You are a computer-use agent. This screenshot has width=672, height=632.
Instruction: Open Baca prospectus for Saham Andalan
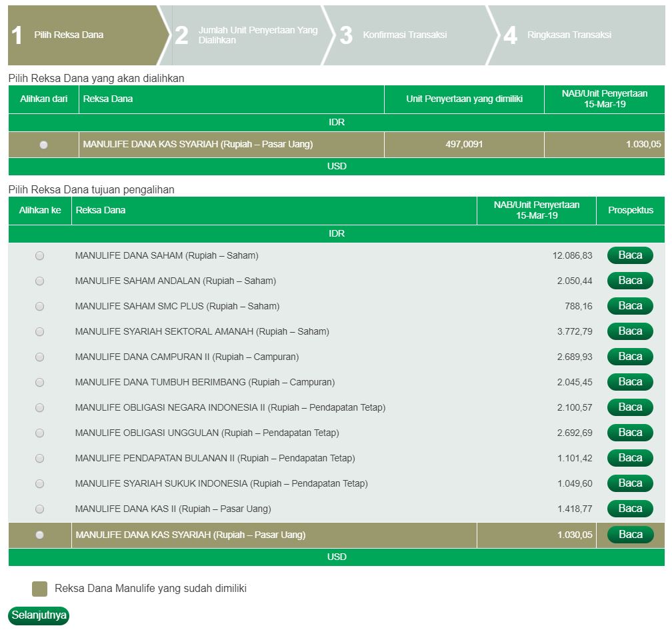coord(630,281)
